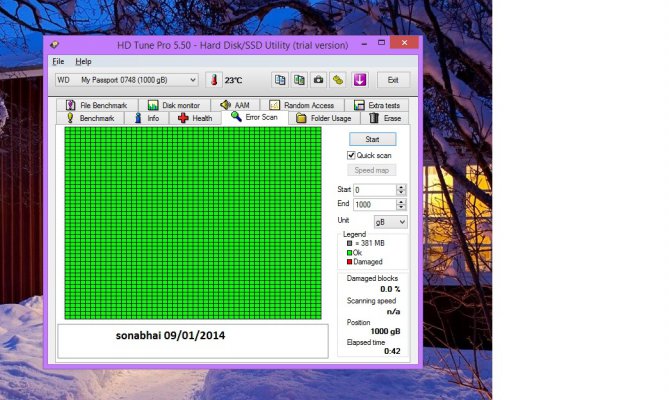Open the Benchmark tab
This screenshot has height=400, width=669.
90,118
